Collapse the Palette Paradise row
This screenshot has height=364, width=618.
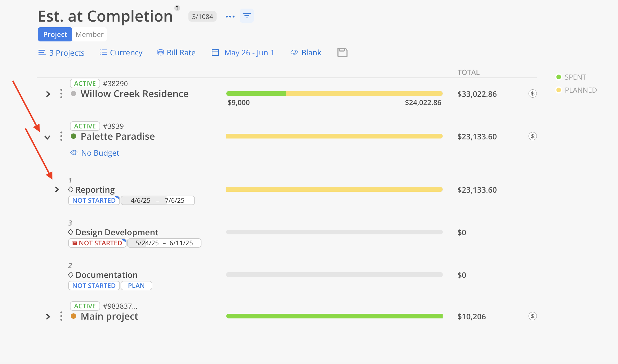pyautogui.click(x=47, y=137)
